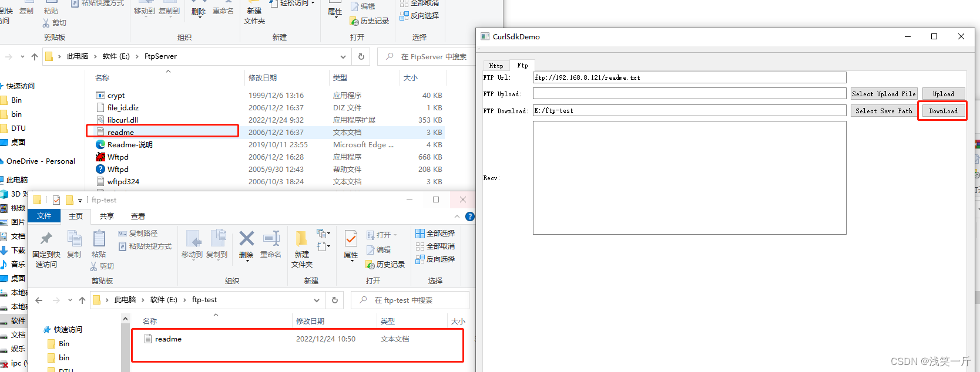This screenshot has height=372, width=980.
Task: Select the Ftp tab in CurlSdkDemo
Action: pyautogui.click(x=522, y=65)
